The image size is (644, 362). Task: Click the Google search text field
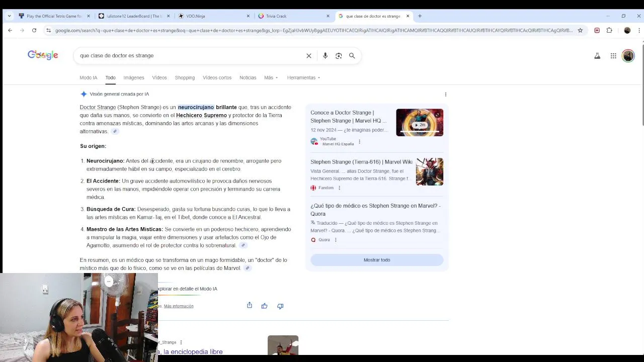[x=191, y=55]
